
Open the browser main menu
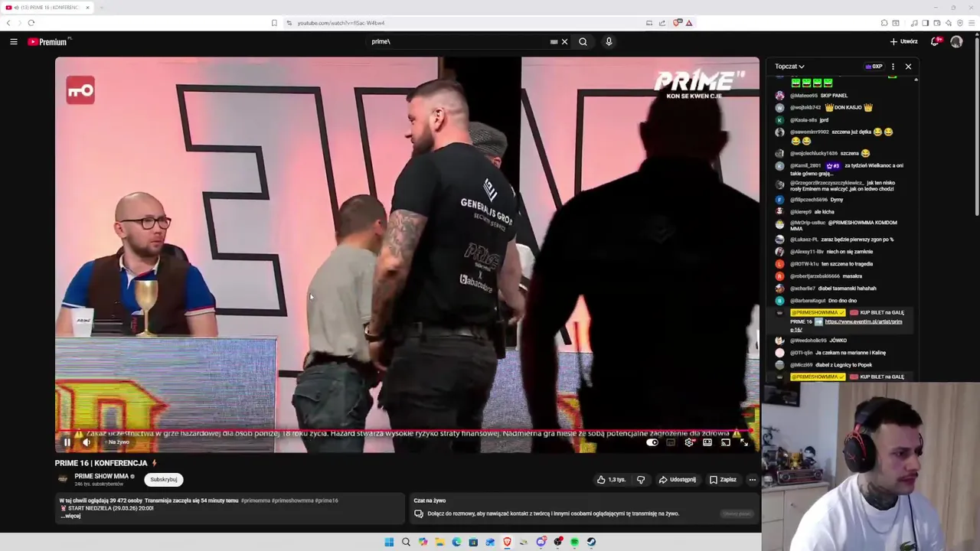click(x=971, y=23)
